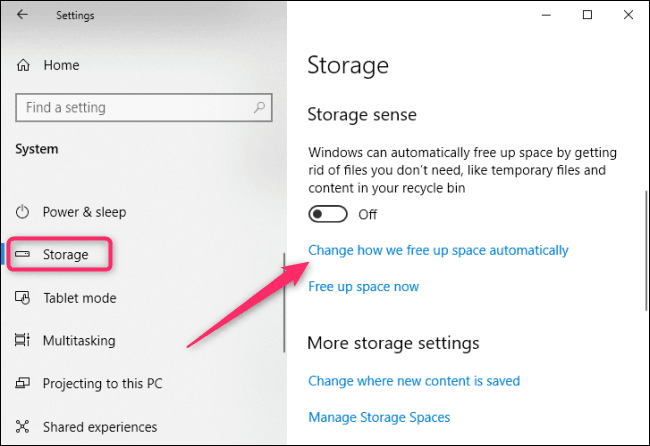This screenshot has width=650, height=446.
Task: Toggle the Storage sense switch
Action: (328, 214)
